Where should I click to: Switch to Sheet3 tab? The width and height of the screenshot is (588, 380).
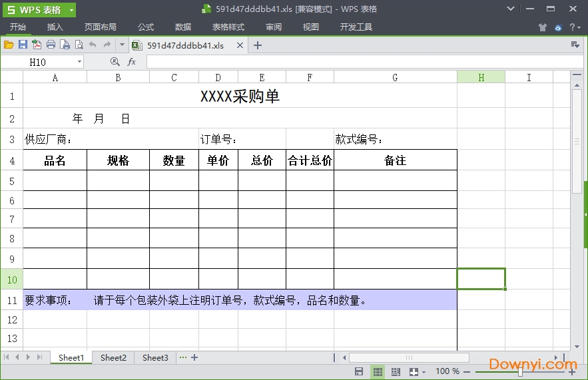[155, 357]
